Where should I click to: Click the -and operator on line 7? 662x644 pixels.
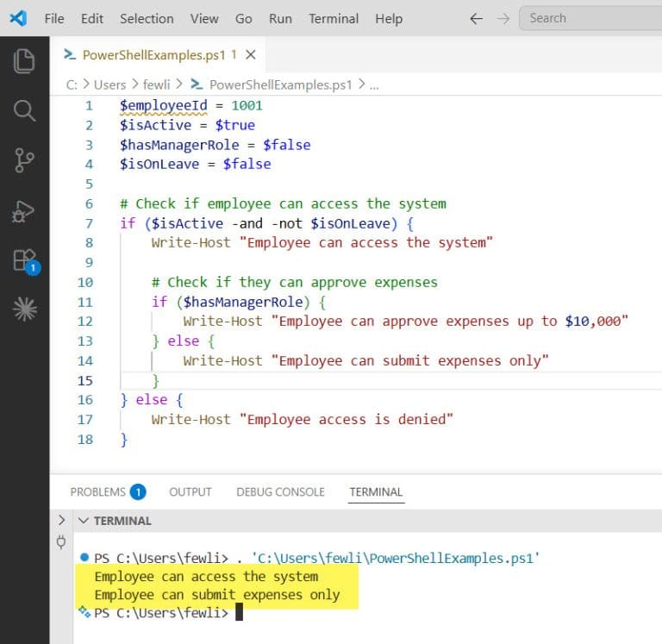247,223
